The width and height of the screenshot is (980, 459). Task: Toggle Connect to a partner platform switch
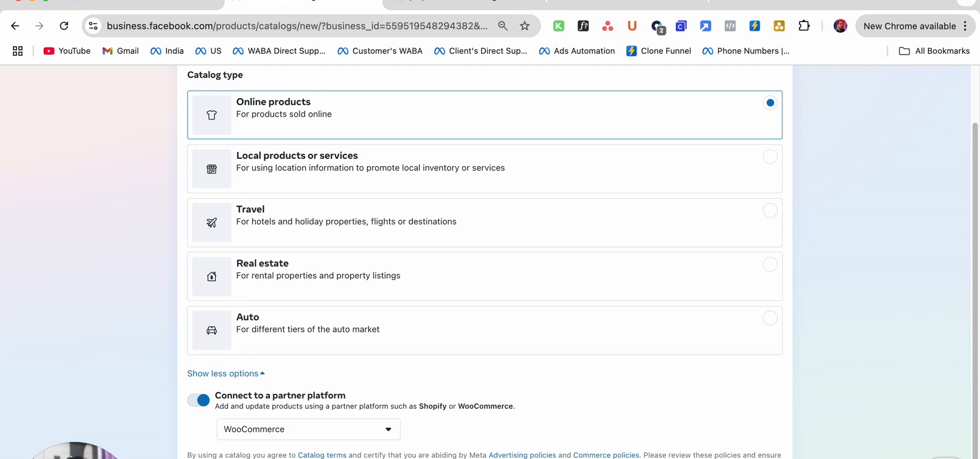(198, 400)
